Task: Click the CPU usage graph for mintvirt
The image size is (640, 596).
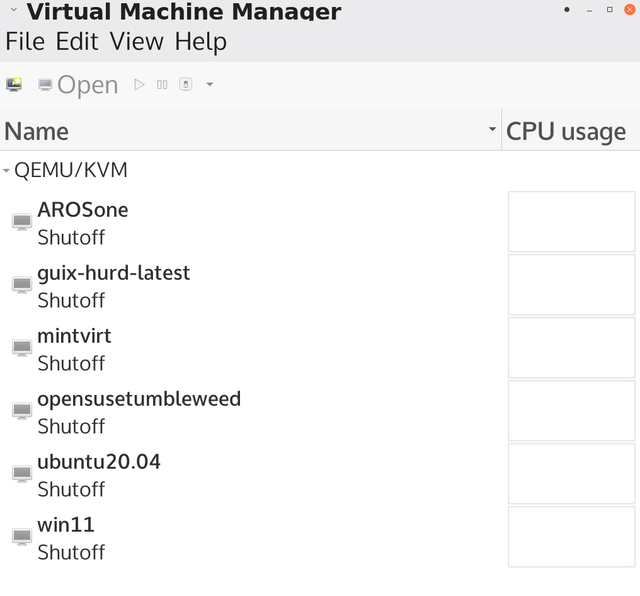Action: click(x=571, y=347)
